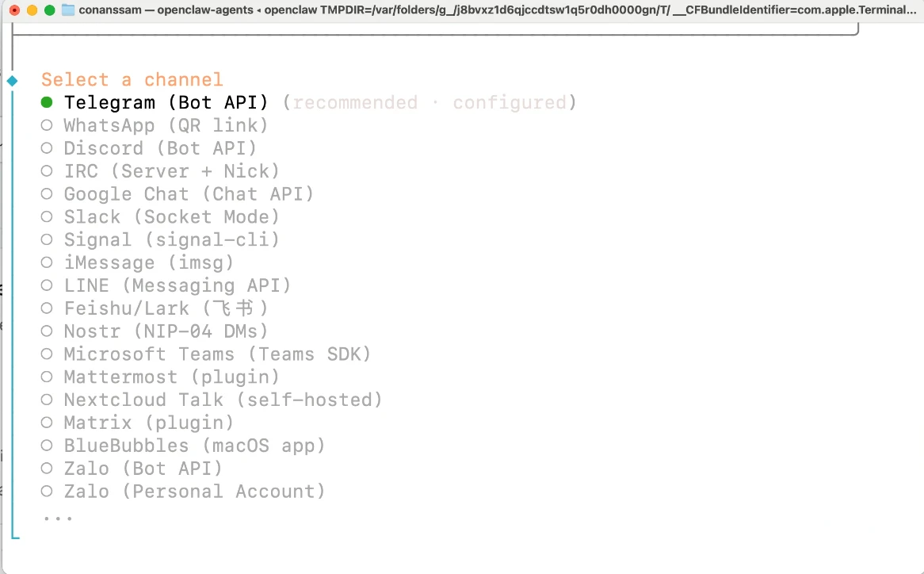Choose the WhatsApp (QR link) channel

[166, 125]
